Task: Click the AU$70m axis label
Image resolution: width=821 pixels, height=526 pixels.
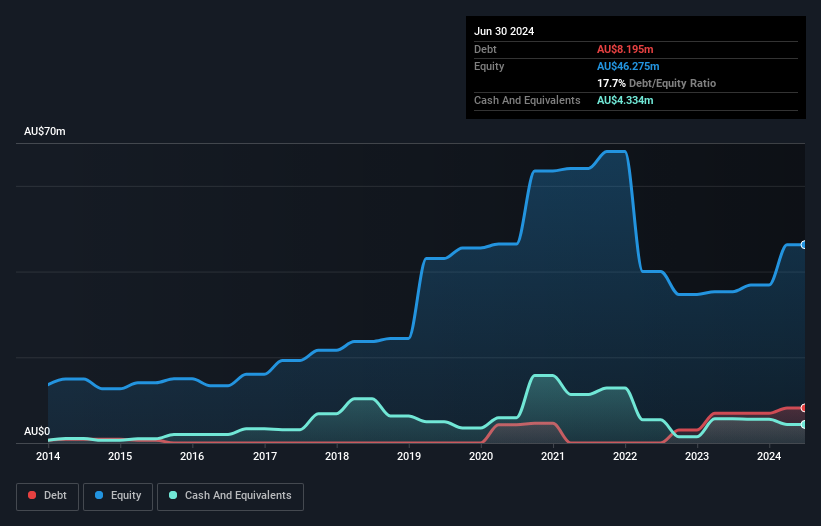Action: (45, 131)
